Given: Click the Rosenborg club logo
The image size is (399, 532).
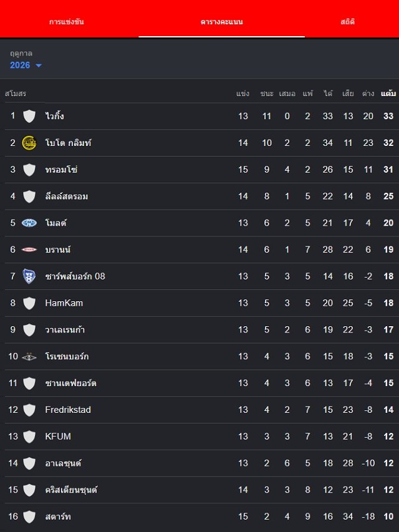Looking at the screenshot, I should [x=29, y=357].
